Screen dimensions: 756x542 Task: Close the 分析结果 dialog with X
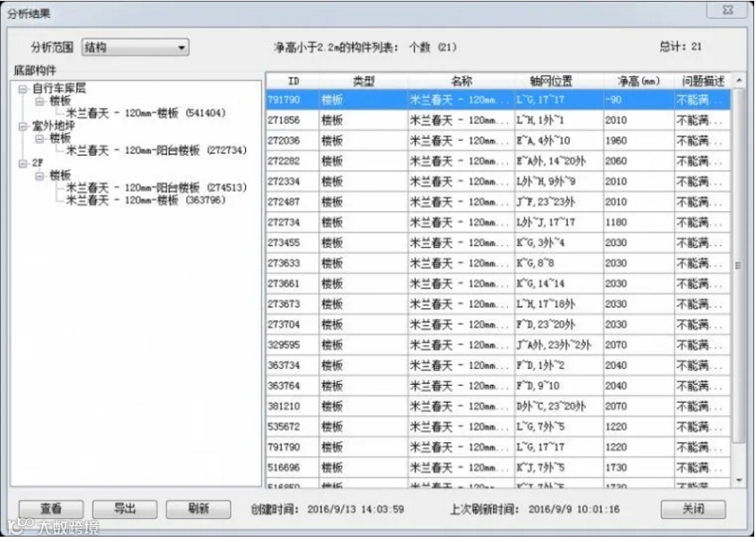(728, 10)
